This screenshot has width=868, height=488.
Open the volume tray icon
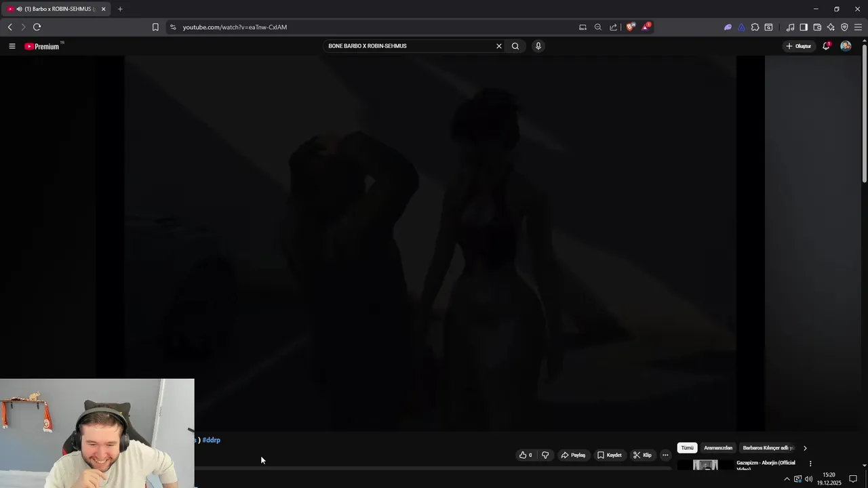click(808, 479)
